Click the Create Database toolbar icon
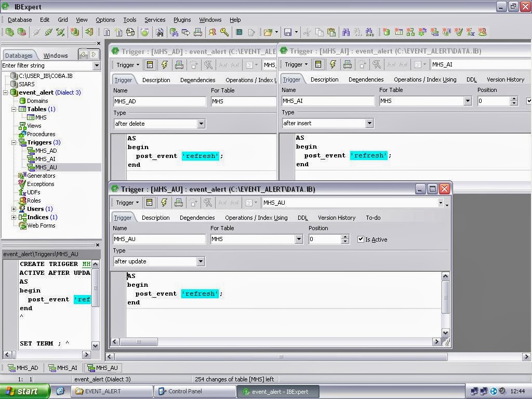532x399 pixels. (75, 32)
